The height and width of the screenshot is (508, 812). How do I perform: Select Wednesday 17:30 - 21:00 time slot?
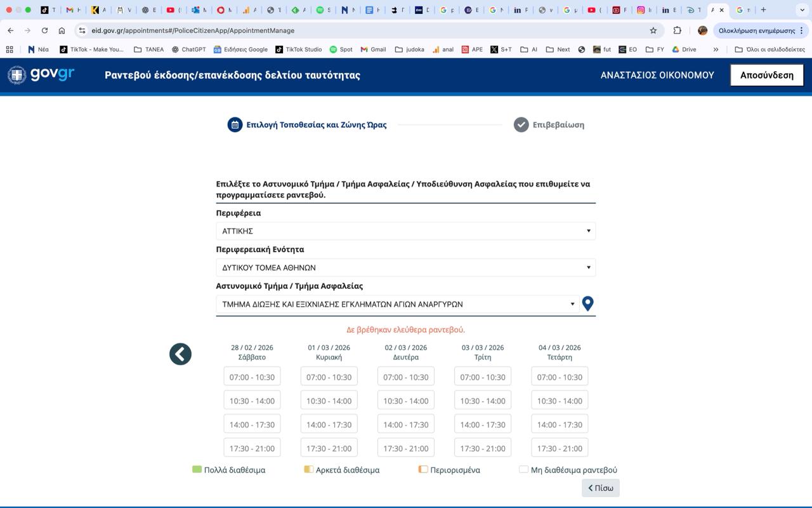tap(560, 448)
